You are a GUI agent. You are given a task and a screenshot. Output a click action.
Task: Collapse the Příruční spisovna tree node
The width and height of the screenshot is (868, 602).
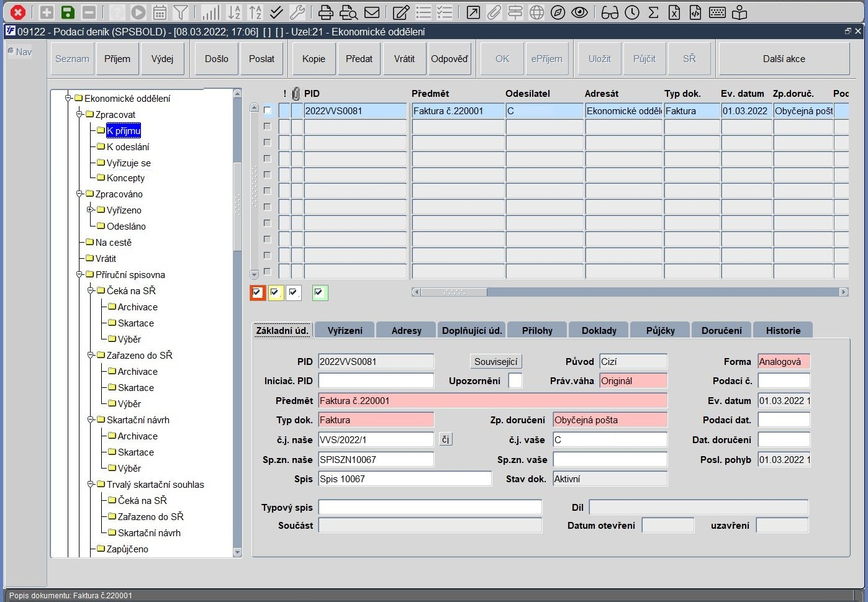tap(79, 274)
